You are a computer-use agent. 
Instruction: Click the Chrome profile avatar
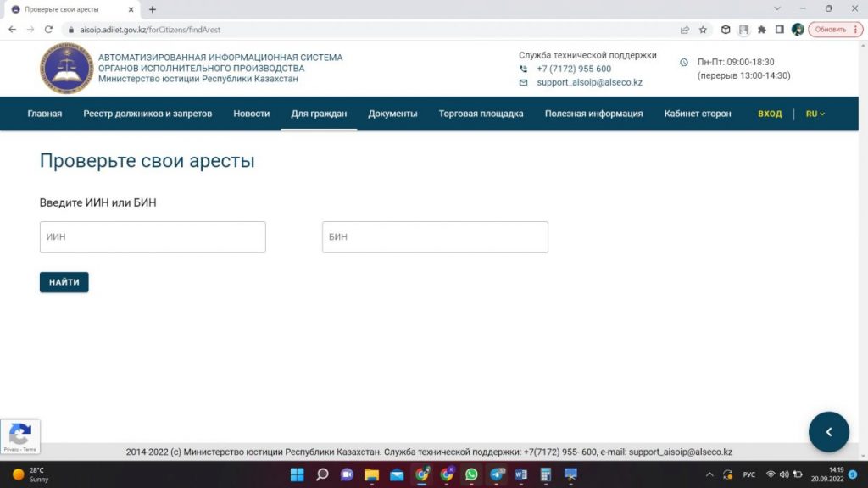798,30
